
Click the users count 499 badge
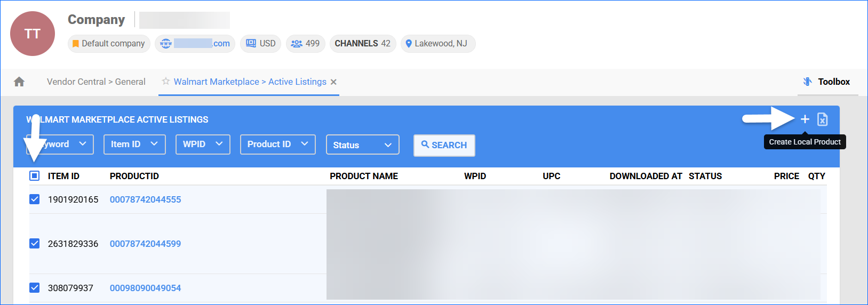tap(305, 44)
